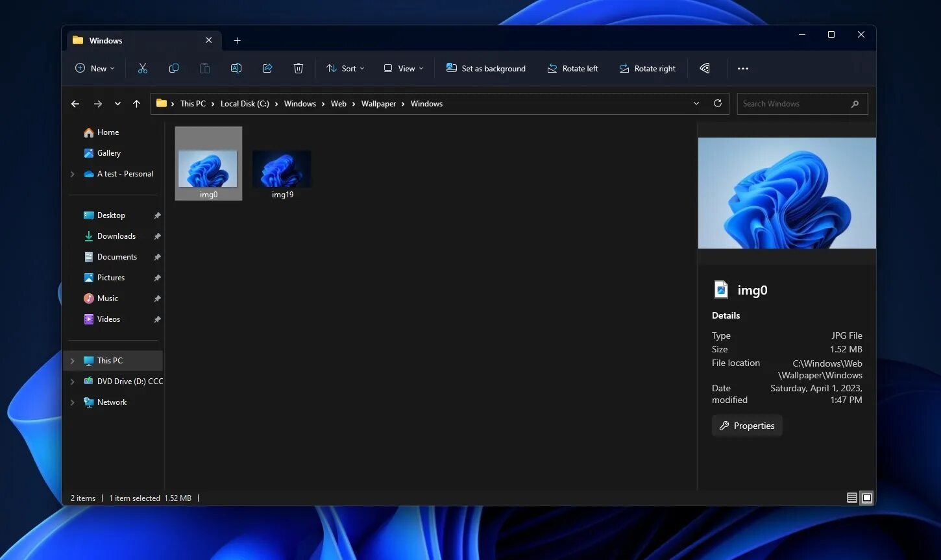The width and height of the screenshot is (941, 560).
Task: Open the Share icon
Action: (267, 68)
